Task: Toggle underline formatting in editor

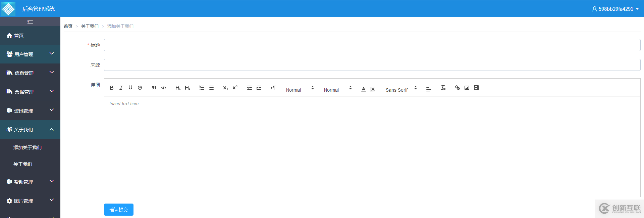Action: pyautogui.click(x=130, y=88)
